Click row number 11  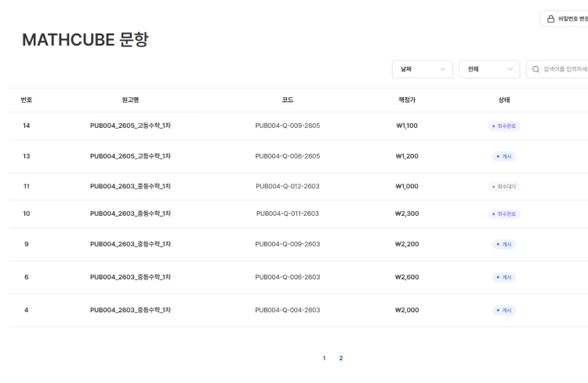pos(26,186)
